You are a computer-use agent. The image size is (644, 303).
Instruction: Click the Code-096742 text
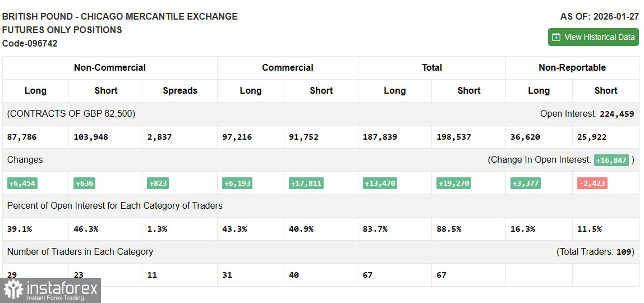pos(30,43)
